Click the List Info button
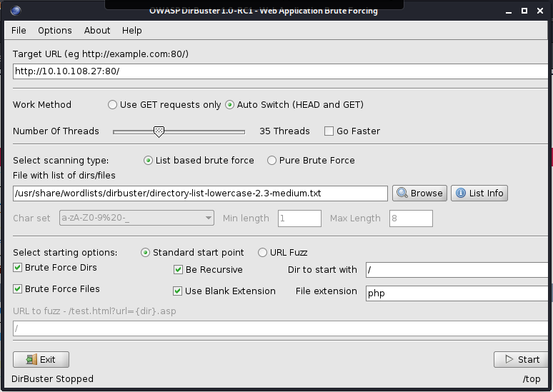Viewport: 553px width, 392px height. click(479, 194)
